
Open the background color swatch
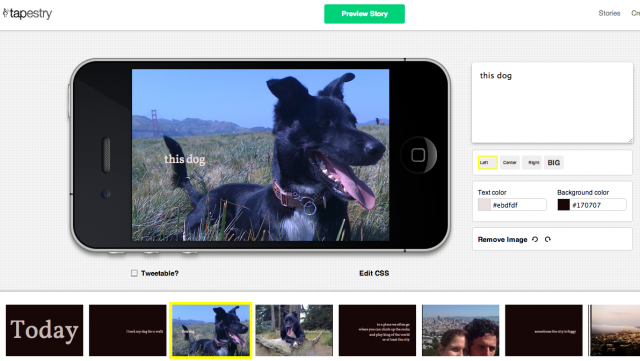click(563, 205)
